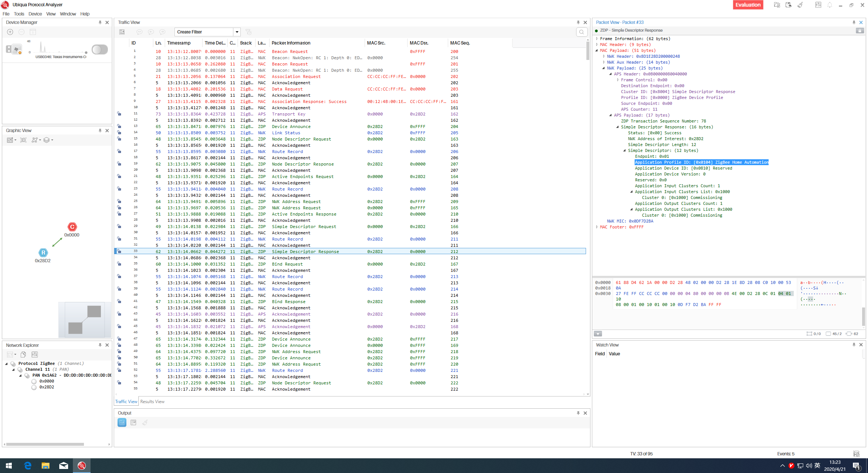Toggle node 0x0000 in Network Explorer
Viewport: 868px width, 473px height.
point(34,381)
